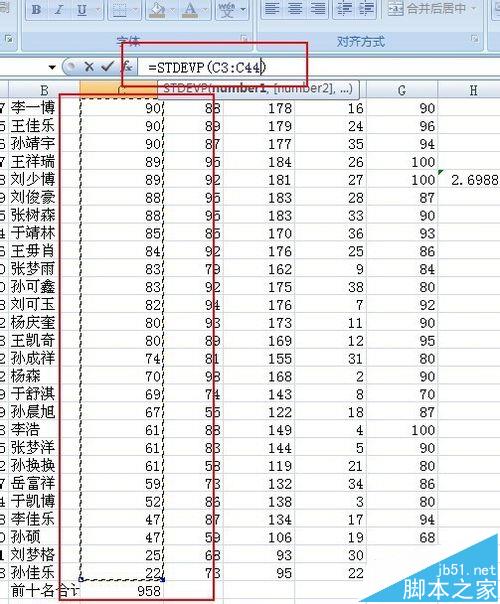Select the 前十名合计 label cell
The width and height of the screenshot is (500, 604).
(44, 591)
